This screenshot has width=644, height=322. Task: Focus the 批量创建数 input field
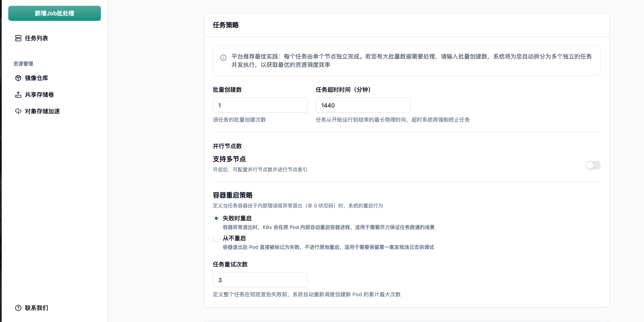tap(260, 105)
